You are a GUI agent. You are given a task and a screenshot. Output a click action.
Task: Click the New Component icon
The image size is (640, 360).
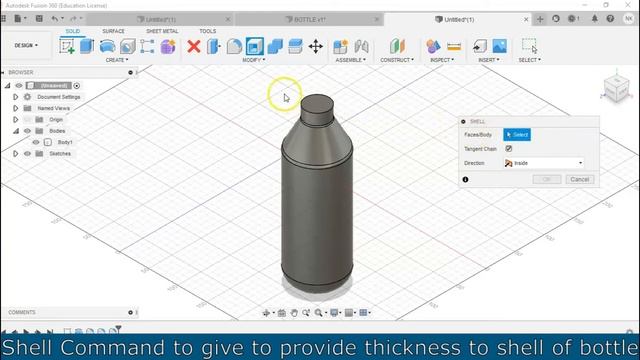pyautogui.click(x=340, y=46)
